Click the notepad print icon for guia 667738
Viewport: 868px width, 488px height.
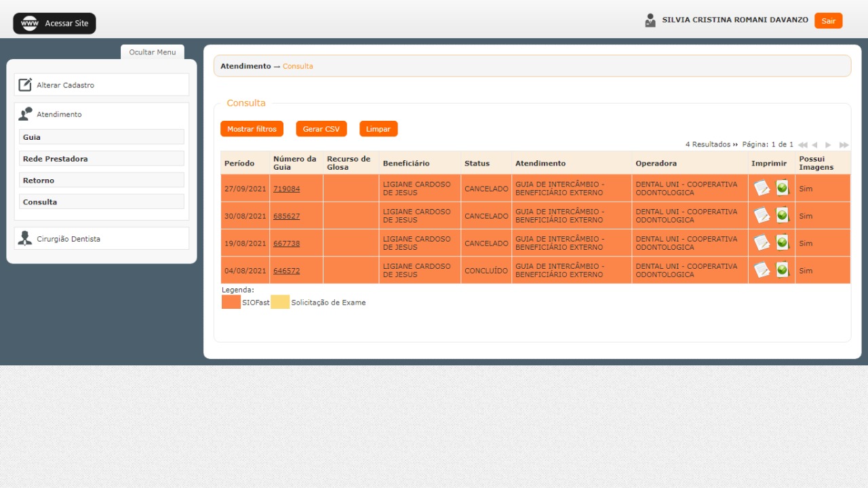point(762,242)
